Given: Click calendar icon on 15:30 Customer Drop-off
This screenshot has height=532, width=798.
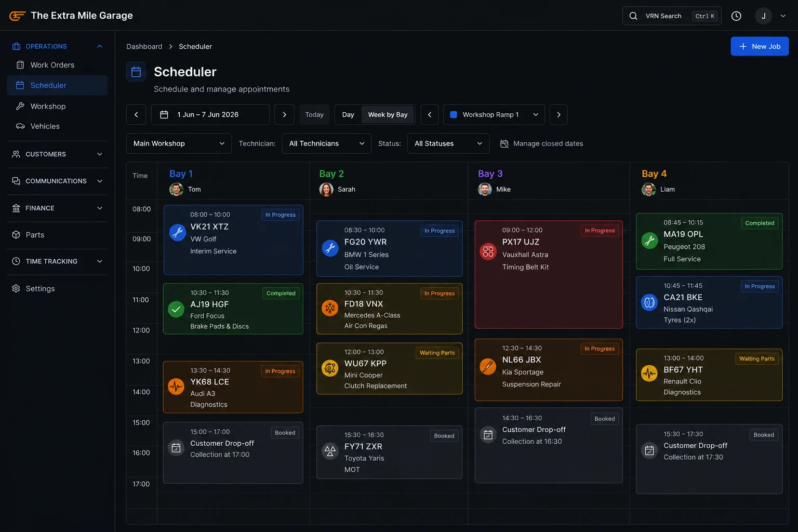Looking at the screenshot, I should click(x=649, y=450).
